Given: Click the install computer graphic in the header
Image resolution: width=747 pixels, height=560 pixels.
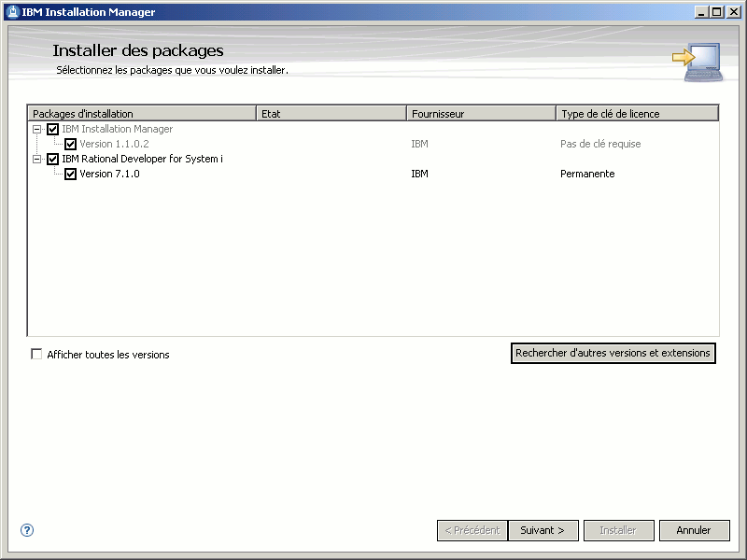Looking at the screenshot, I should (x=698, y=63).
